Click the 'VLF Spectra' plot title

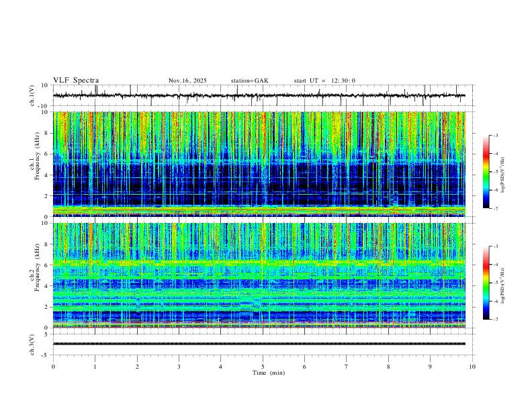click(x=76, y=81)
